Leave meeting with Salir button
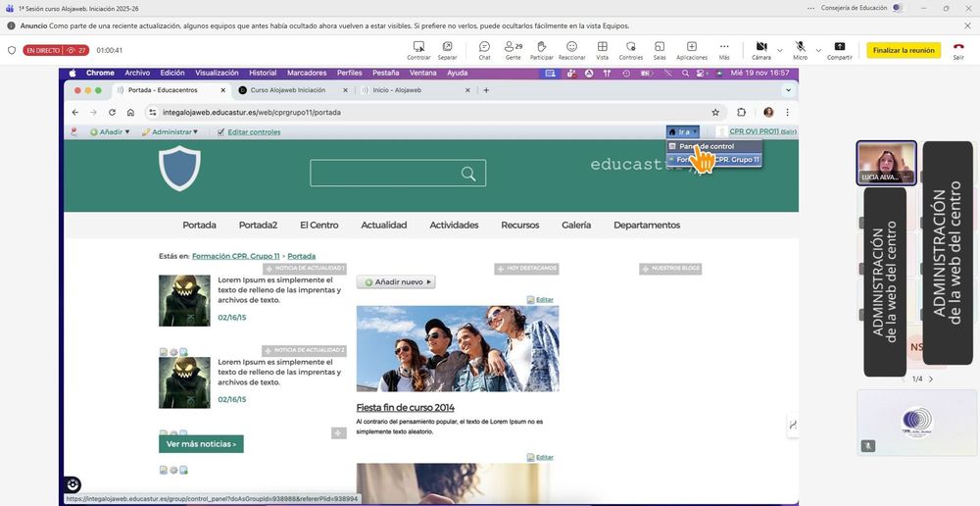The image size is (980, 506). [x=958, y=50]
